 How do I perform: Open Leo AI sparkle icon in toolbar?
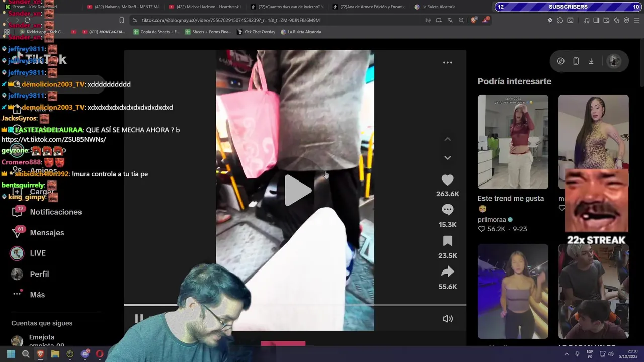tap(616, 20)
